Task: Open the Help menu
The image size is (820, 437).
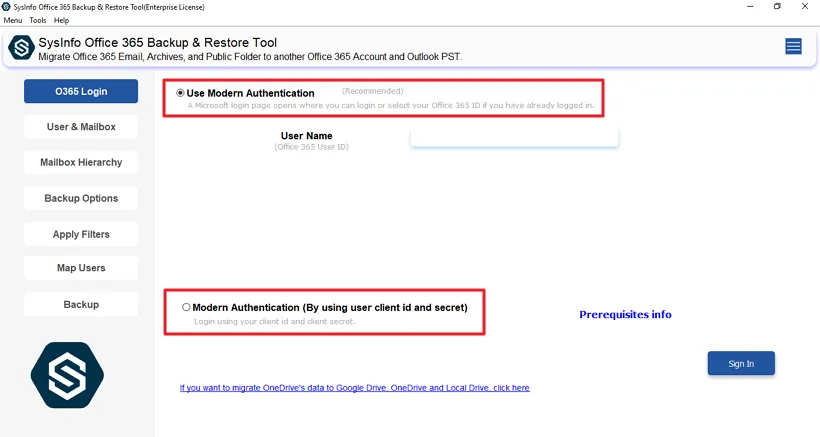Action: [x=61, y=20]
